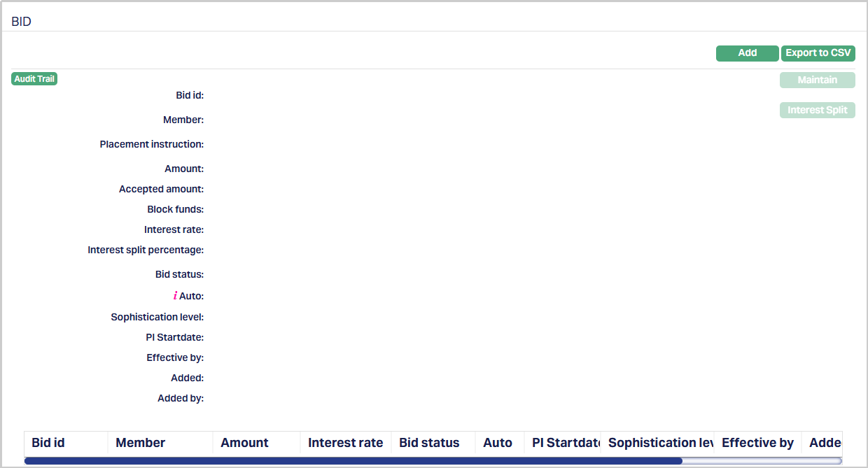Click the info icon beside Auto

coord(175,296)
